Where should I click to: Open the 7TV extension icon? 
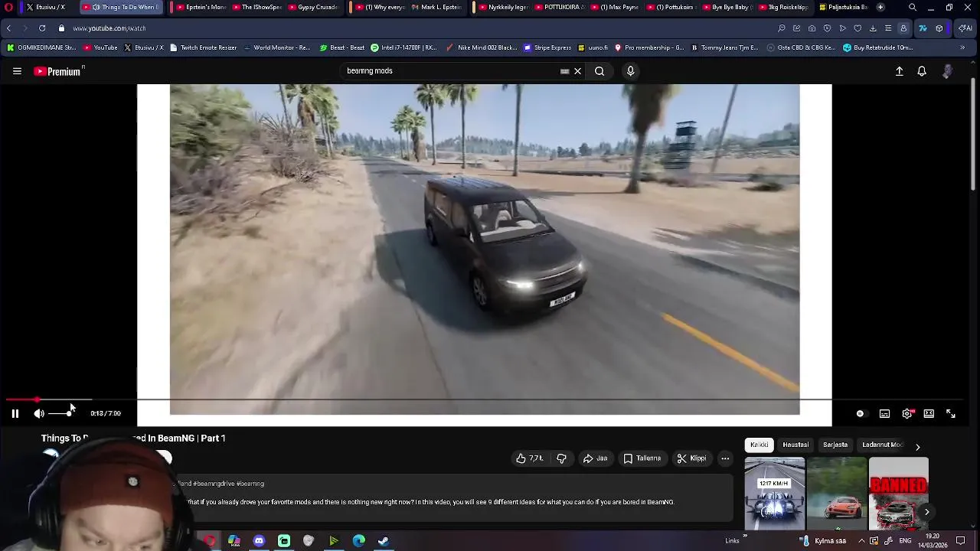[923, 28]
